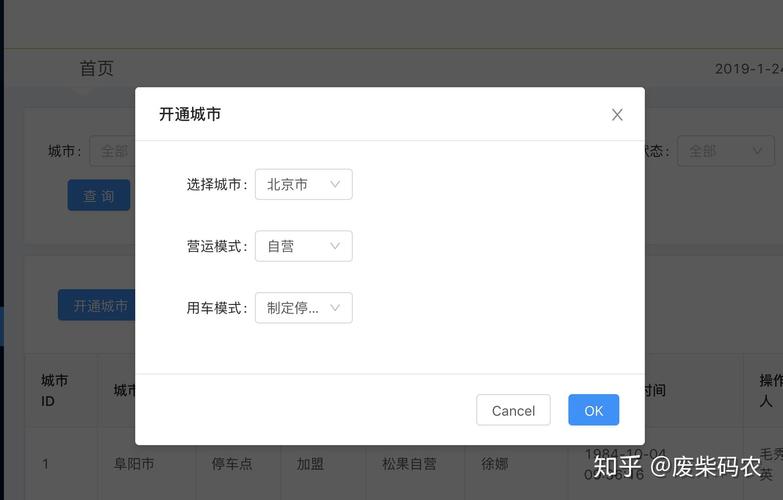Click the 营运模式 label
The width and height of the screenshot is (783, 500).
[x=217, y=246]
